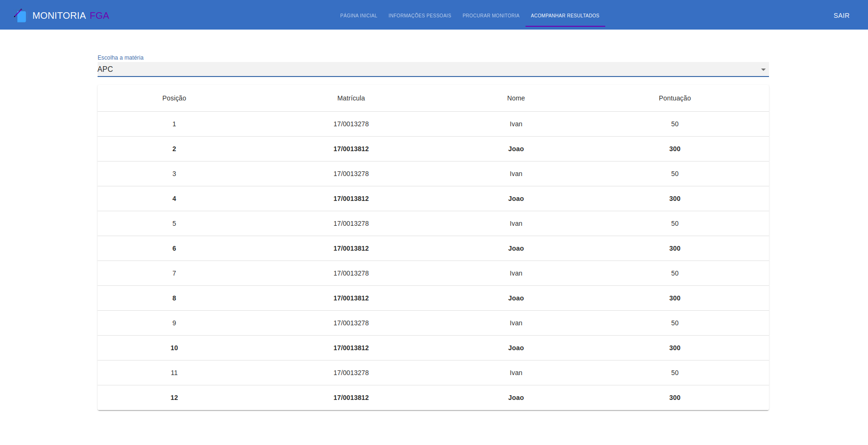Select position 12 cell
The image size is (868, 445).
(174, 398)
